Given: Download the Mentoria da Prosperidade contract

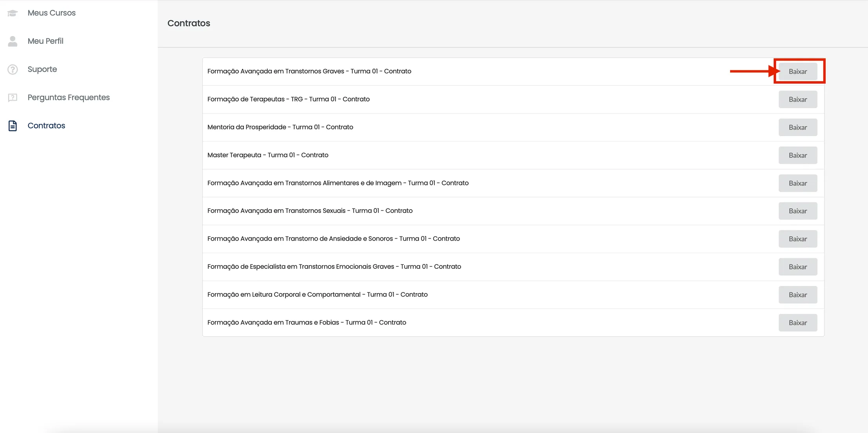Looking at the screenshot, I should (x=798, y=127).
